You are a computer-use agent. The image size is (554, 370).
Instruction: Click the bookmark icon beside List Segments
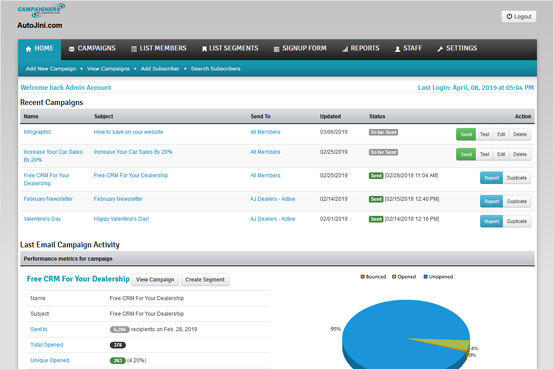tap(204, 49)
